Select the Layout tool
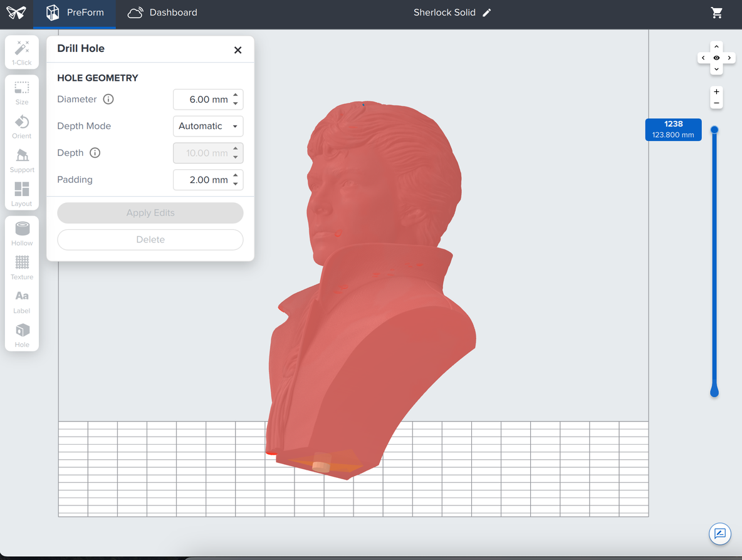The width and height of the screenshot is (742, 560). point(21,193)
